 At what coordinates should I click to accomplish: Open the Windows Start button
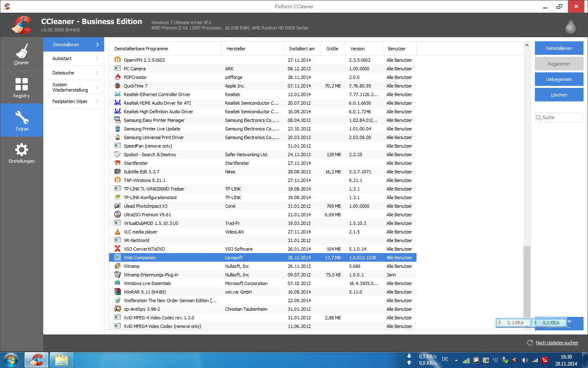[x=11, y=360]
